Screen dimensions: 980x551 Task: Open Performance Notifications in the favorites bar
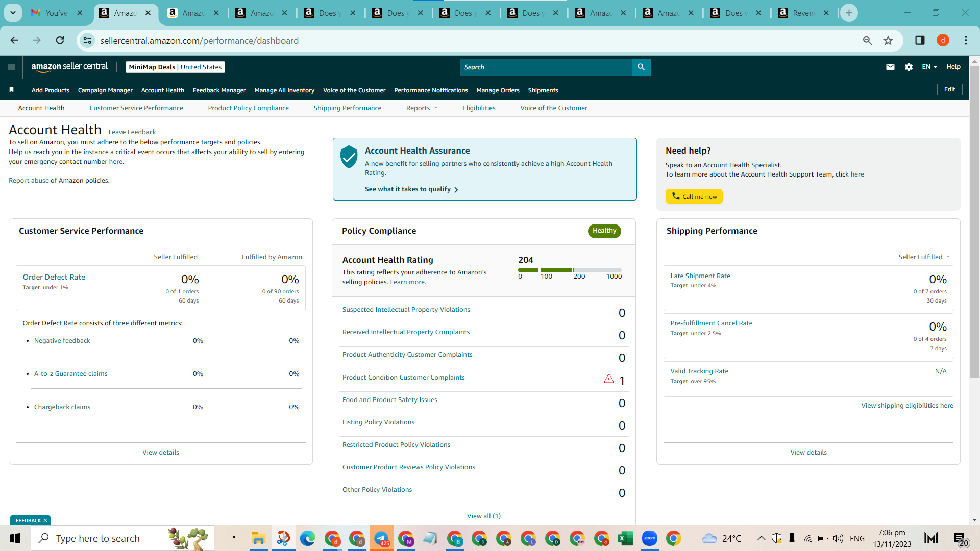point(431,90)
